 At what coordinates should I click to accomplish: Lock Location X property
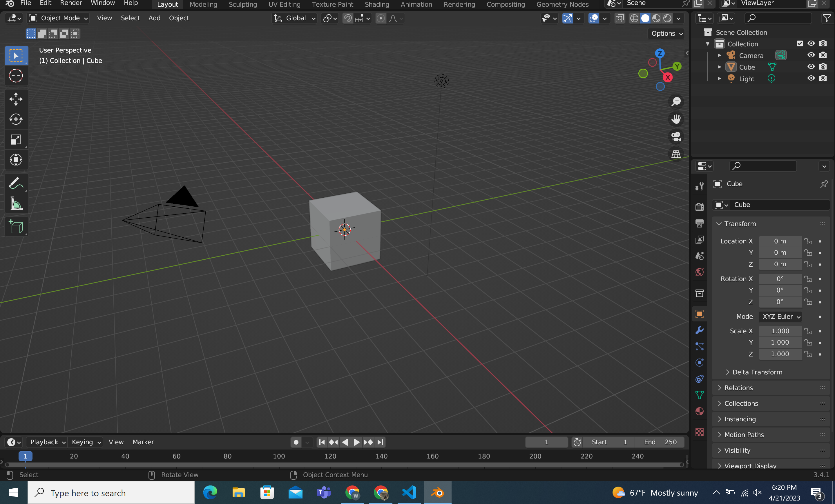point(808,241)
